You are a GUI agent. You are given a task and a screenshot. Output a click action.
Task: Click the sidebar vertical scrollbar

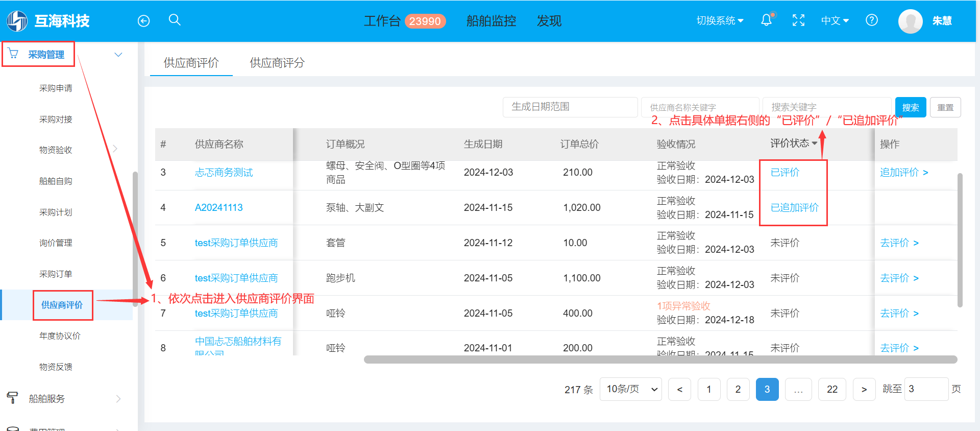135,239
